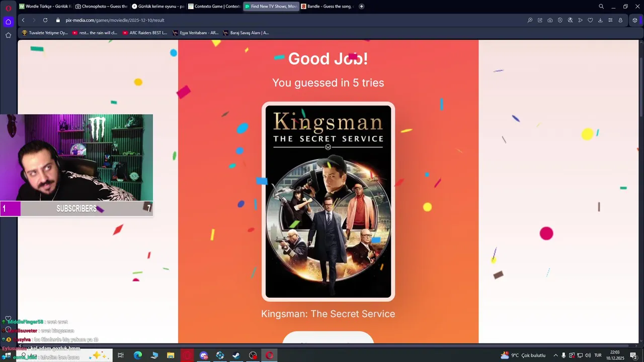Viewport: 644px width, 362px height.
Task: Open Steam from the taskbar
Action: 236,355
